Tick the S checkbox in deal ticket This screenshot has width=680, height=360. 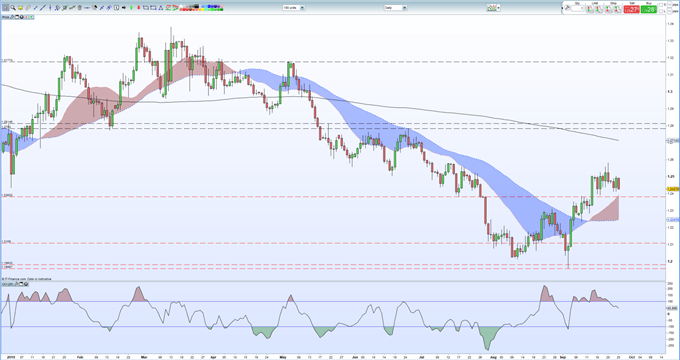click(661, 5)
